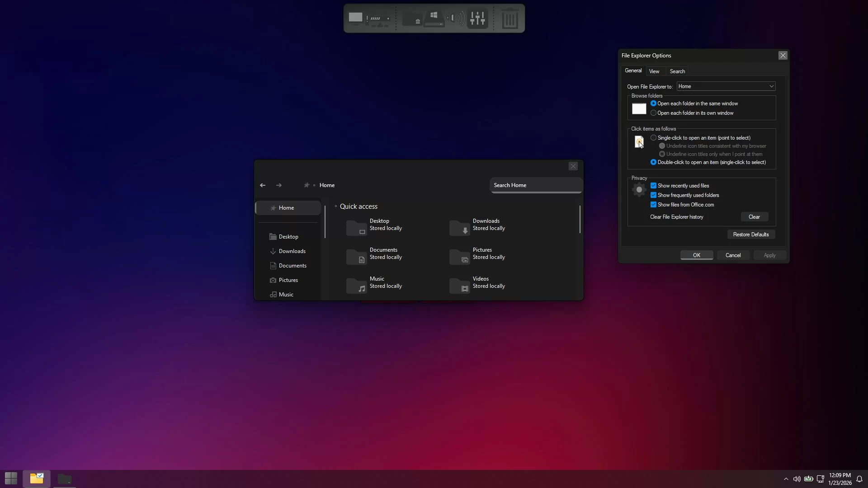Select Single-click to open an item

pyautogui.click(x=653, y=138)
